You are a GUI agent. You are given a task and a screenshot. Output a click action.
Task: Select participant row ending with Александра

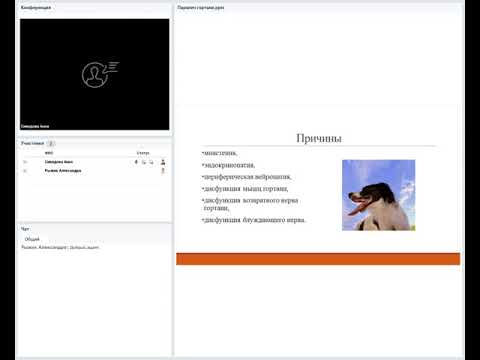(94, 171)
